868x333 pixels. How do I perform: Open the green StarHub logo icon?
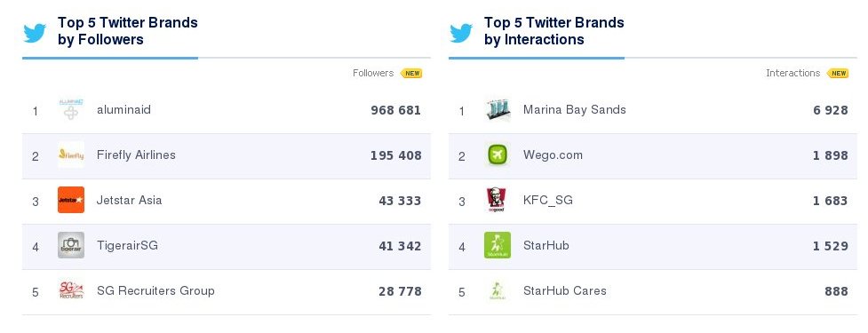pyautogui.click(x=498, y=245)
